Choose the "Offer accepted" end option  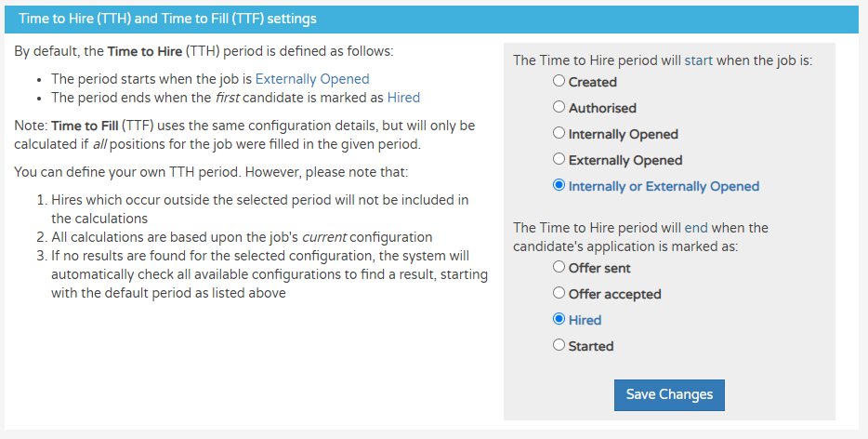click(x=559, y=293)
